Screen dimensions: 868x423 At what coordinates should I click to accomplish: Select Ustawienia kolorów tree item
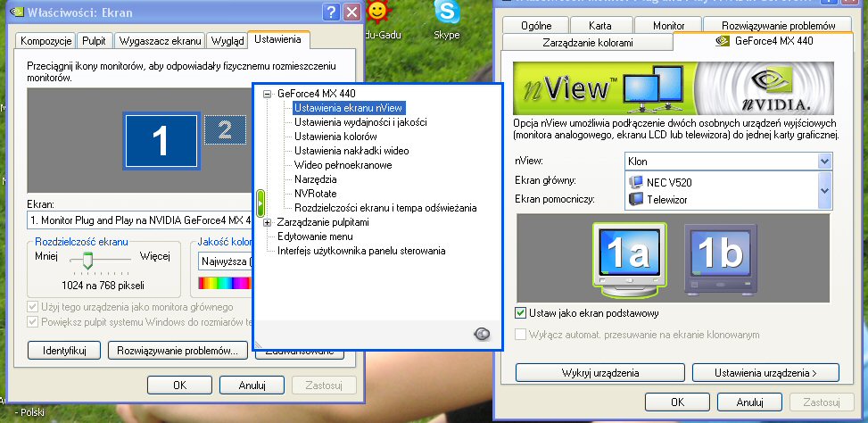[x=335, y=137]
